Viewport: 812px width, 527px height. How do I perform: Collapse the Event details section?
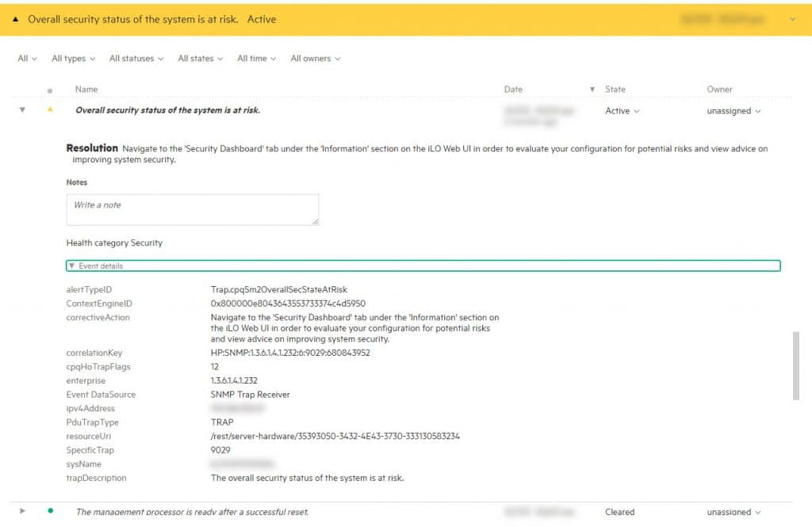(x=423, y=265)
